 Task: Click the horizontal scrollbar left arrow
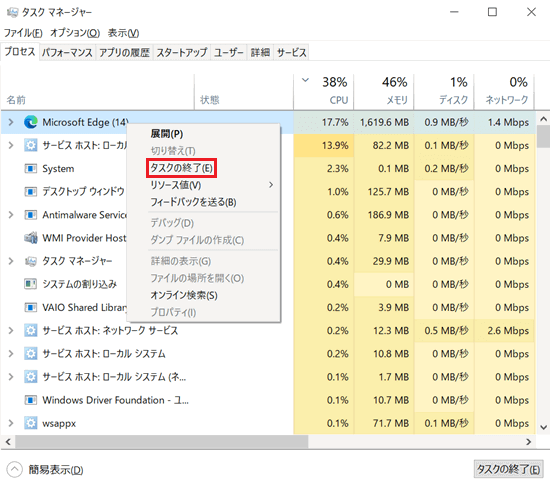[x=8, y=442]
